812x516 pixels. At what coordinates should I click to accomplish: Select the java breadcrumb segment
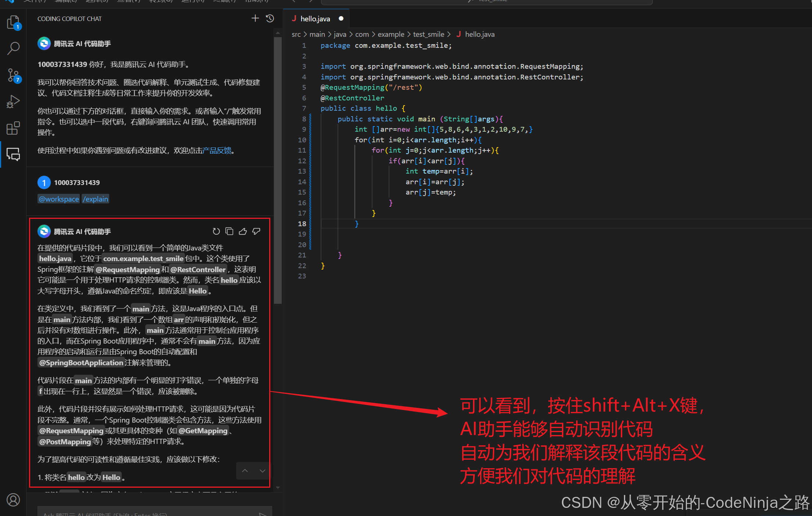[x=340, y=34]
